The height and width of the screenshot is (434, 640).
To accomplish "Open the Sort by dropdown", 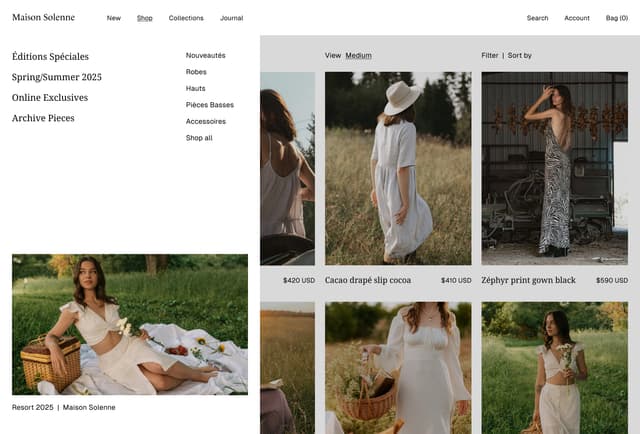I will pos(520,56).
